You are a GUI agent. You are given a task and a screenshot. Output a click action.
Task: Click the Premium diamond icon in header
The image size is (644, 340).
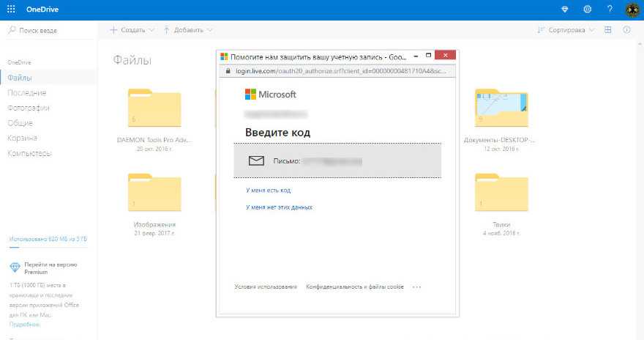pyautogui.click(x=564, y=10)
